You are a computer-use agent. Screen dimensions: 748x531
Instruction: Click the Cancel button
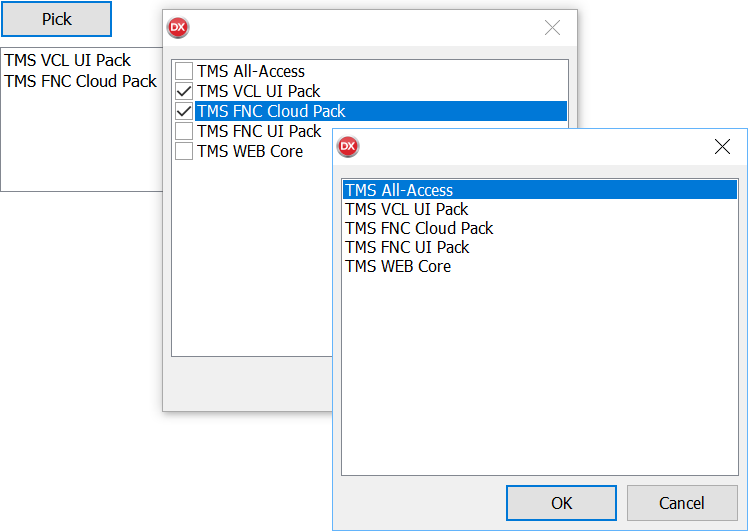[x=681, y=503]
